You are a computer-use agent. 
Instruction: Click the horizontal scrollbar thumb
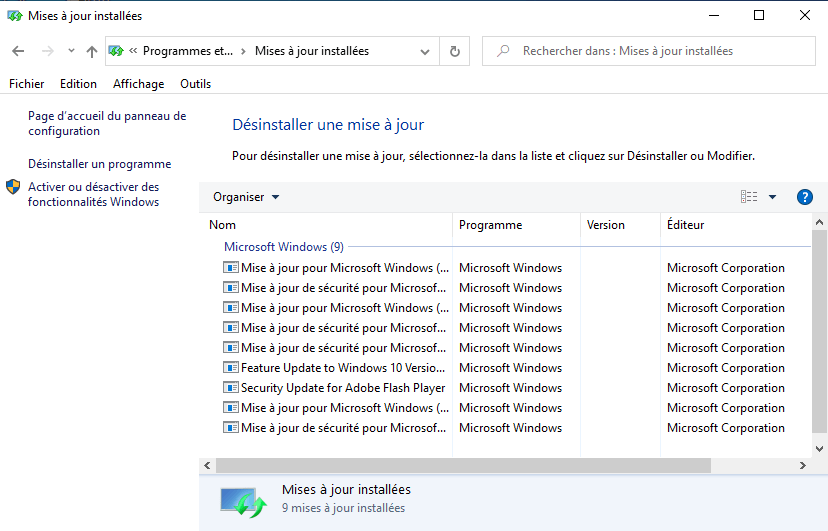[463, 466]
